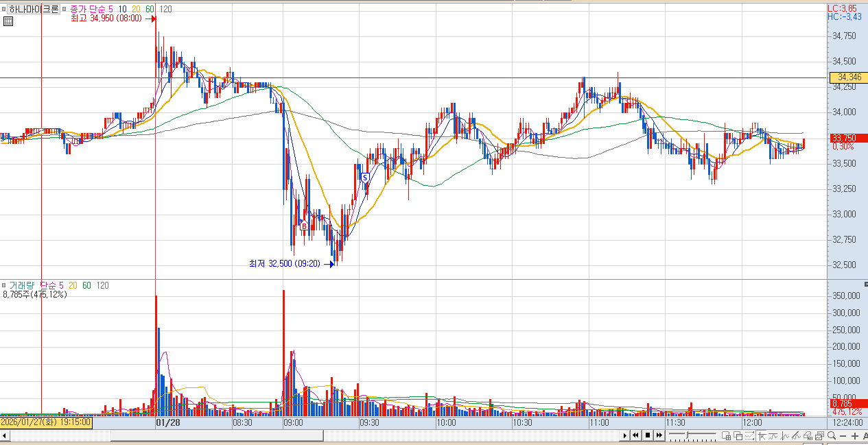Click the magnifier zoom icon
The image size is (868, 445).
(x=832, y=435)
